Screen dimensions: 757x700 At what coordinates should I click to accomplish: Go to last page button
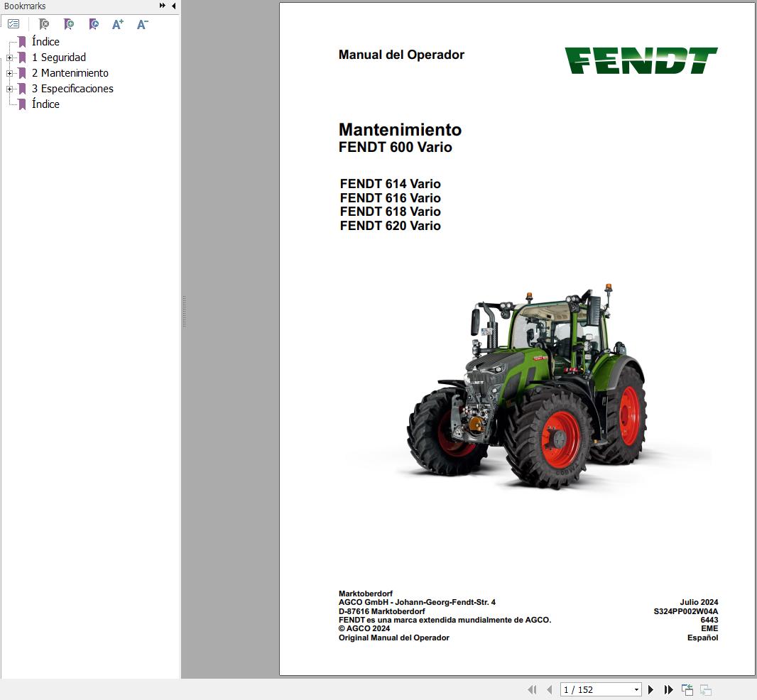[669, 689]
